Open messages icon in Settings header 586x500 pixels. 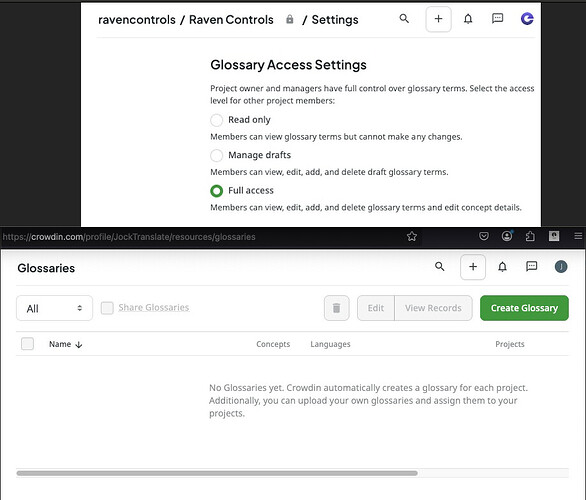tap(497, 18)
